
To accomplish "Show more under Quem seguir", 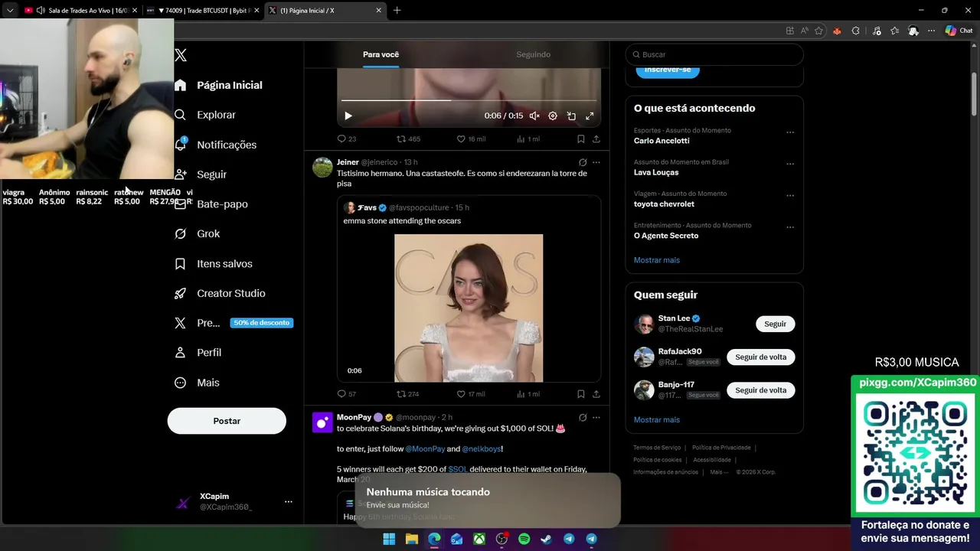I will [657, 420].
